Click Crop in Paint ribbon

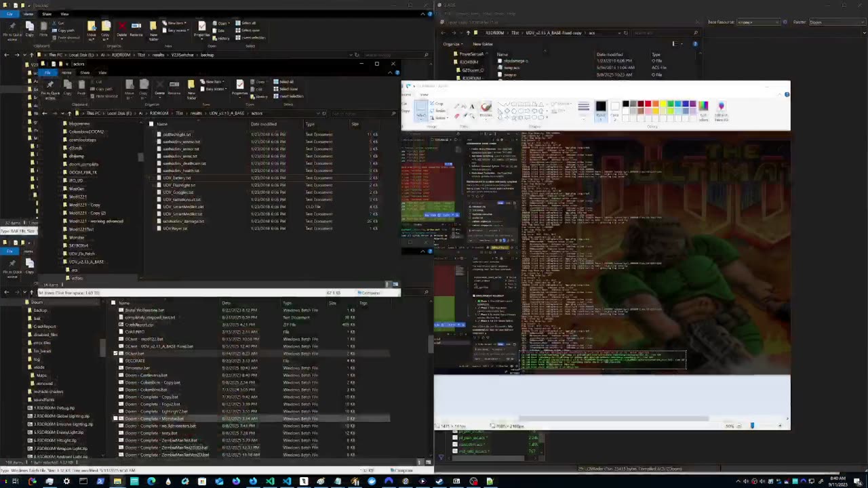437,104
